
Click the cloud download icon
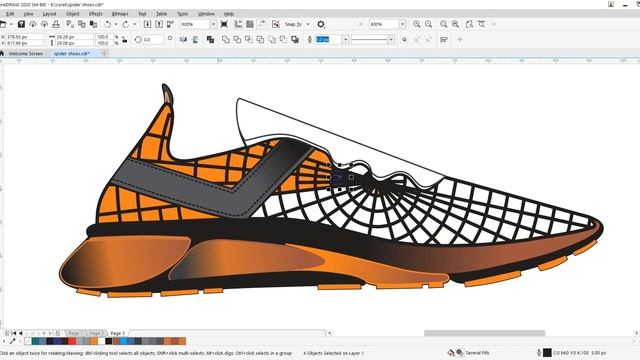[33, 24]
